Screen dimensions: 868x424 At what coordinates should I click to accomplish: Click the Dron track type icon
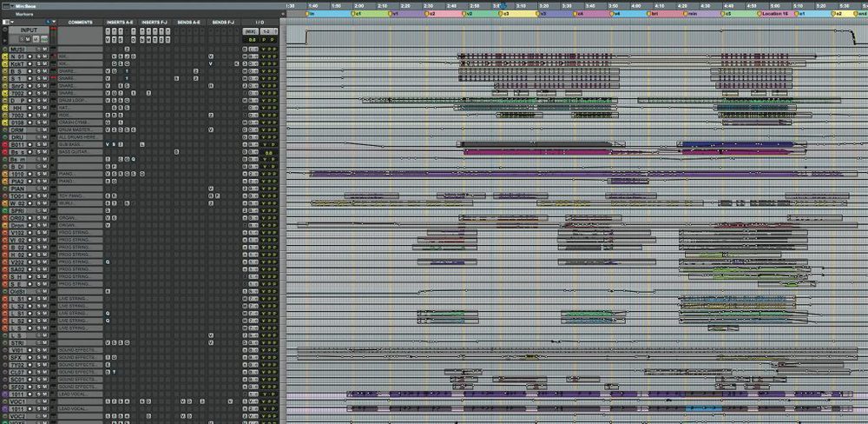(x=5, y=225)
